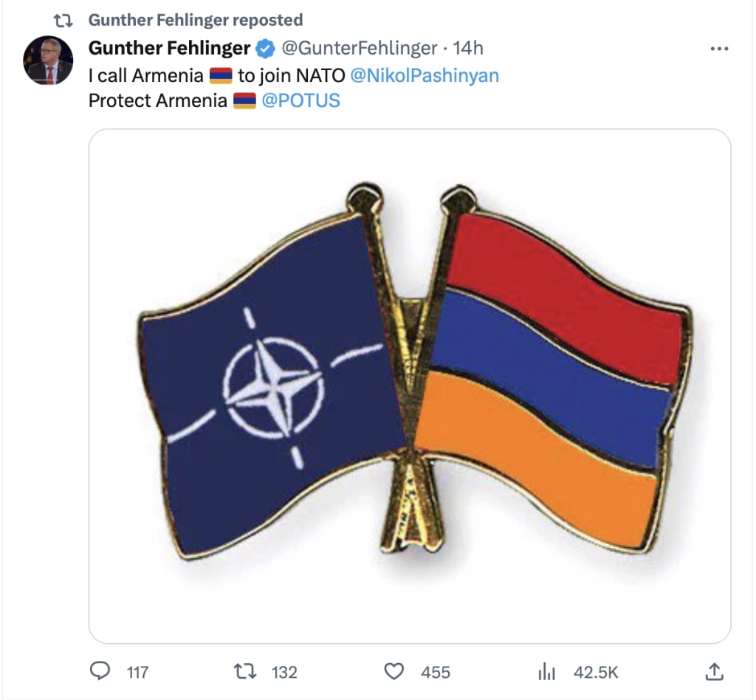Open the @NikolPashinyan mention link
Viewport: 756px width, 700px height.
pos(425,76)
